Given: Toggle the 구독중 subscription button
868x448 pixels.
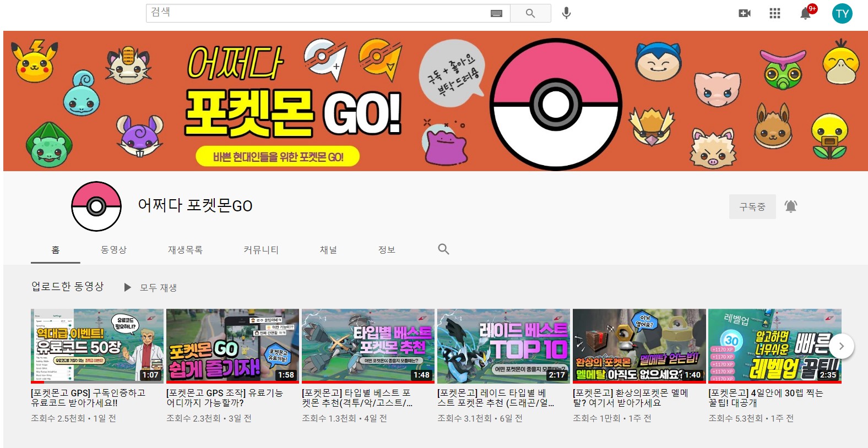Looking at the screenshot, I should [x=752, y=206].
